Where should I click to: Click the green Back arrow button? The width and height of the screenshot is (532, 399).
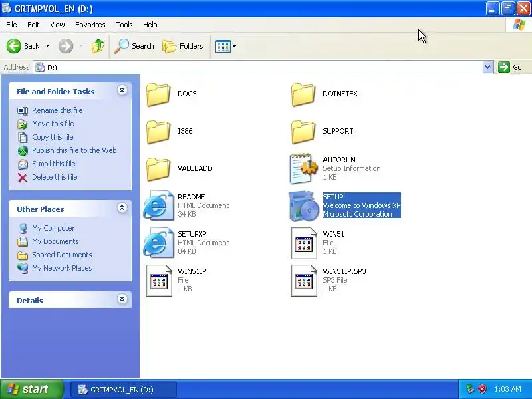(x=14, y=46)
